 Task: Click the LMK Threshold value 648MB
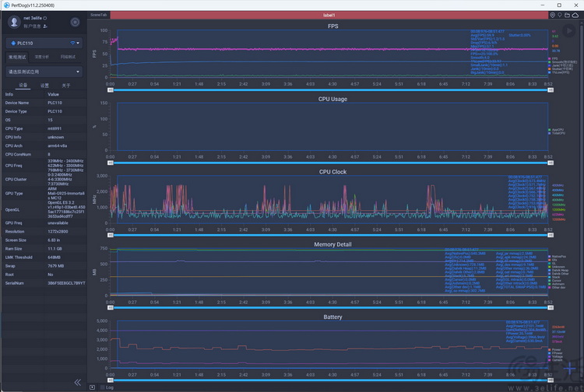tap(54, 257)
